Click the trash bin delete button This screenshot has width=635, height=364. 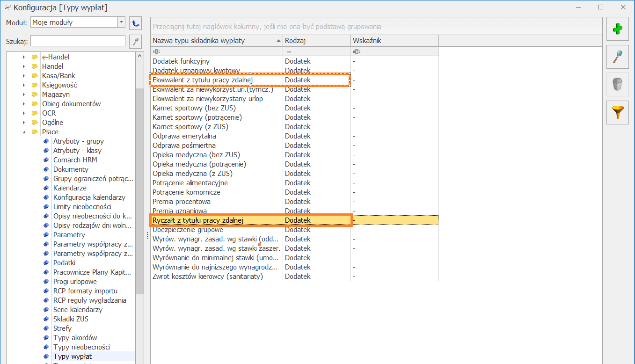click(618, 85)
